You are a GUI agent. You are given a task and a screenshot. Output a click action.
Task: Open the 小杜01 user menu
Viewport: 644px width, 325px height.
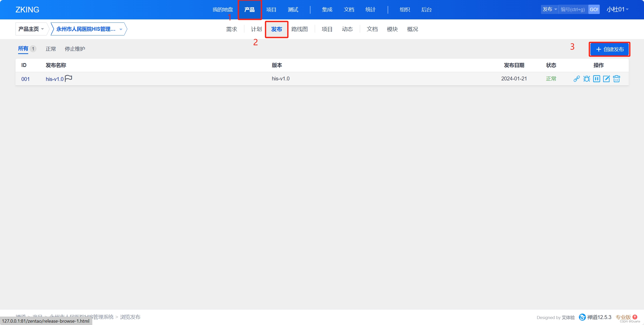[x=617, y=10]
